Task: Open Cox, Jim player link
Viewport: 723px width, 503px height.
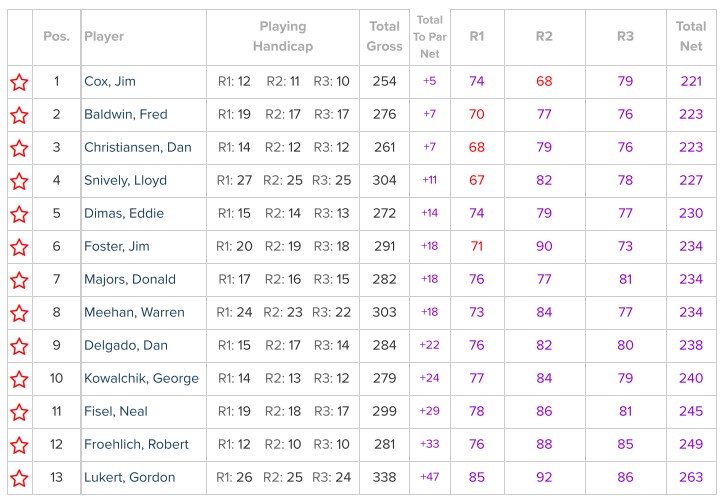Action: (x=110, y=82)
